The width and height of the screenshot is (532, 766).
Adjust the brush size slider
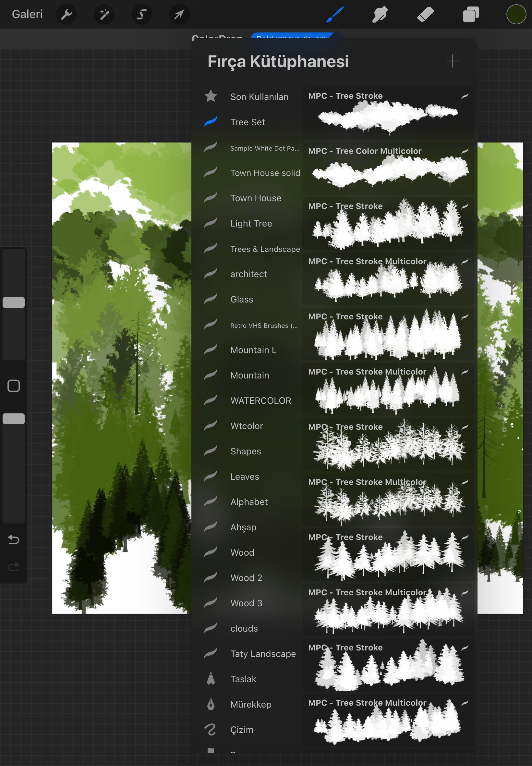pos(14,302)
